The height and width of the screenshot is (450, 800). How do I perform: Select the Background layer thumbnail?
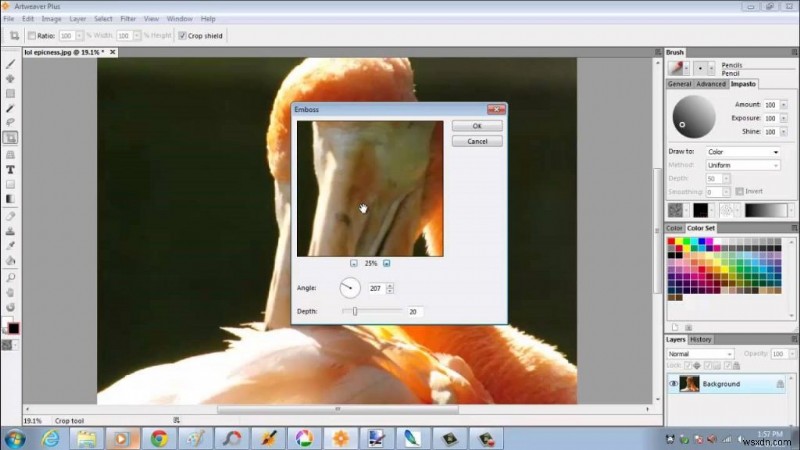tap(689, 384)
